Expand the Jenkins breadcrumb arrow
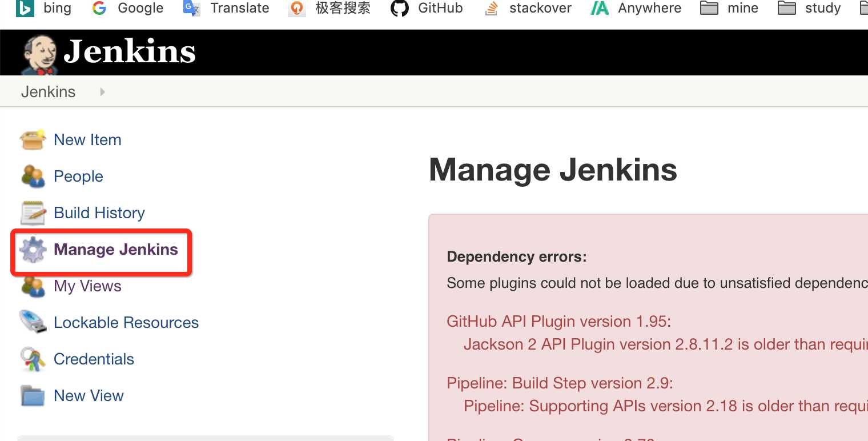This screenshot has height=441, width=868. [x=102, y=91]
